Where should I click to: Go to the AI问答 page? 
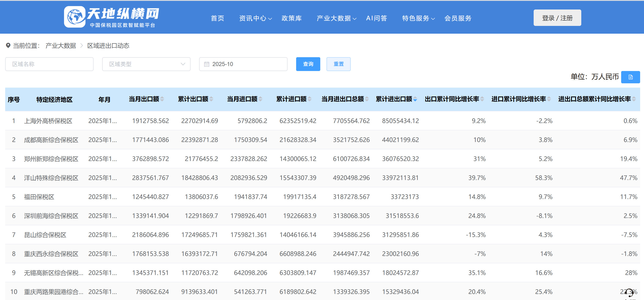click(x=376, y=18)
